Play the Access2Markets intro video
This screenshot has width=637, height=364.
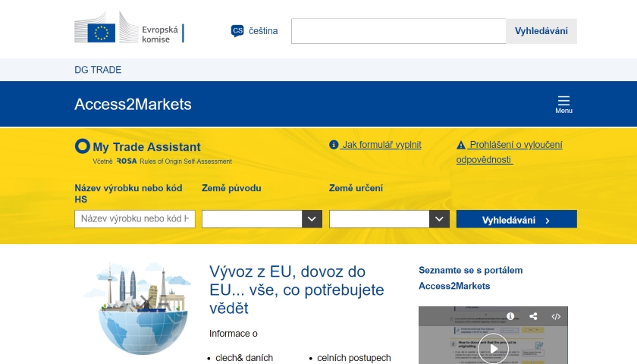493,348
